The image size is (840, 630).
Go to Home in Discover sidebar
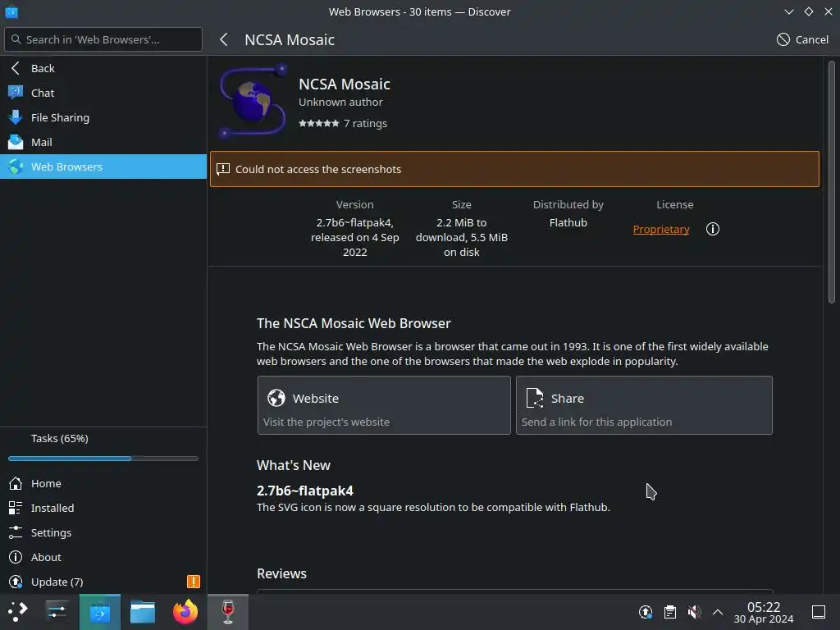tap(103, 483)
